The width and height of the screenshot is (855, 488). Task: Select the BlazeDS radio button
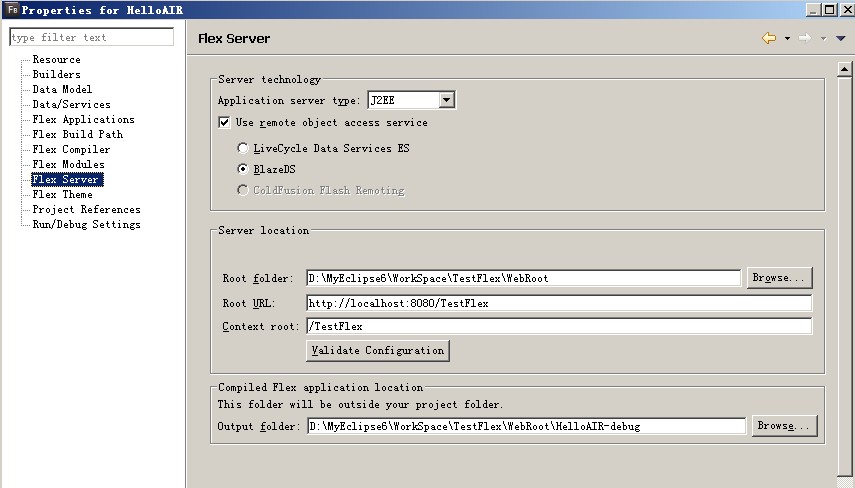click(242, 169)
